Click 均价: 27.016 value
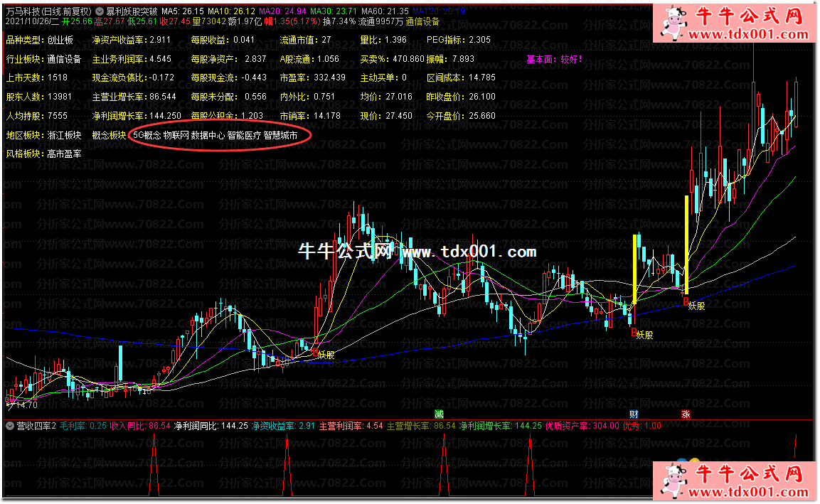The image size is (820, 504). coord(386,97)
